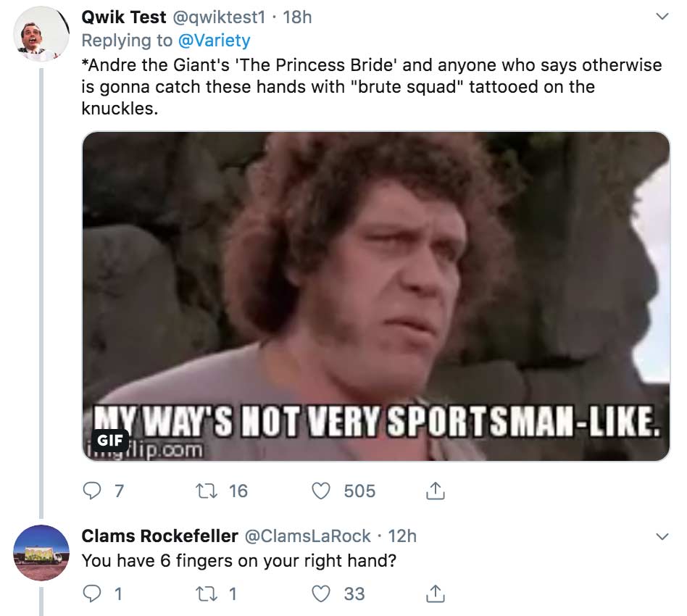Screen dimensions: 687x616
Task: Reply to Qwik Test's tweet
Action: tap(91, 491)
